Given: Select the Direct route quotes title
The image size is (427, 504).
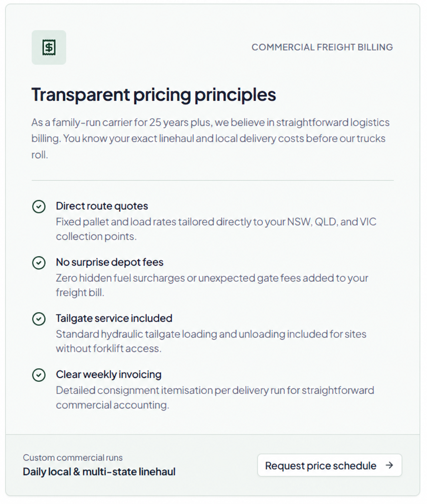Looking at the screenshot, I should 102,206.
